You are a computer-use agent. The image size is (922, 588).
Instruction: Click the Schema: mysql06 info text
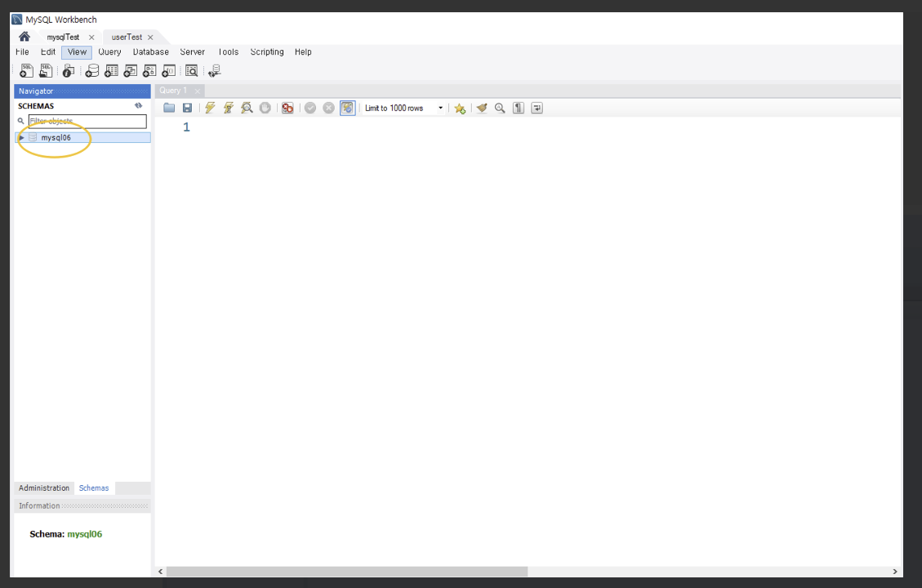click(66, 534)
